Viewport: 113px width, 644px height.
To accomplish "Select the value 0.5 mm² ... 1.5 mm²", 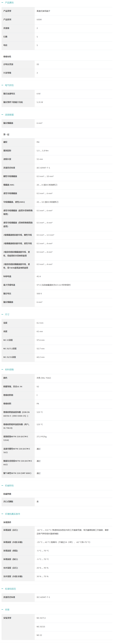I will tap(45, 235).
